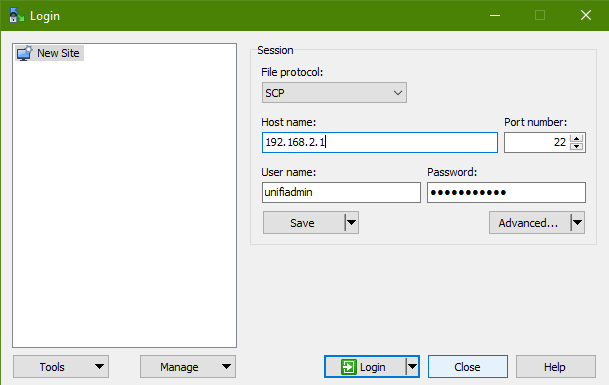This screenshot has height=385, width=609.
Task: Click into the Host name field
Action: pos(379,142)
